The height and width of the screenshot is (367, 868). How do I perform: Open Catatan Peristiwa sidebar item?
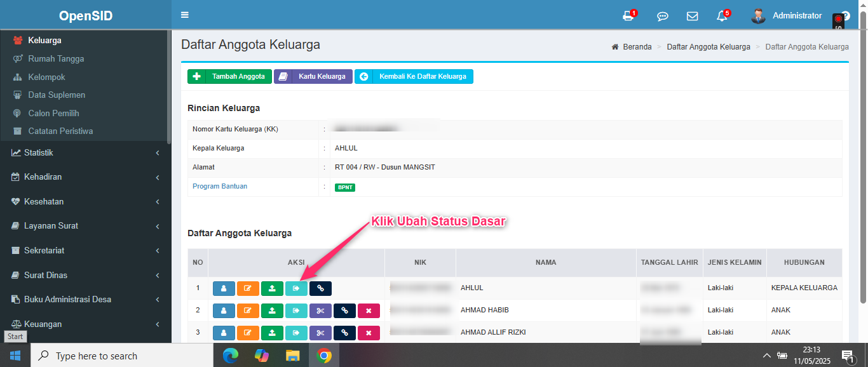pyautogui.click(x=60, y=131)
